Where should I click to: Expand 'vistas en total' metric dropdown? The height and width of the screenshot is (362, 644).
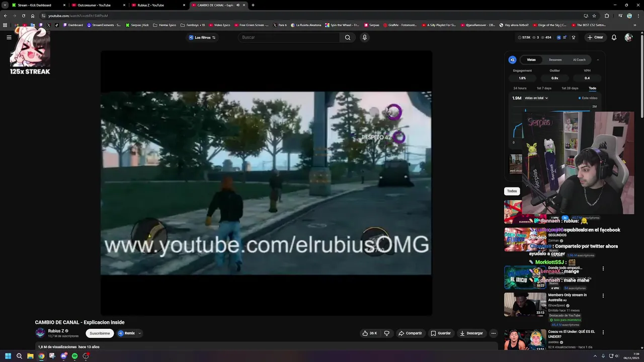(536, 98)
